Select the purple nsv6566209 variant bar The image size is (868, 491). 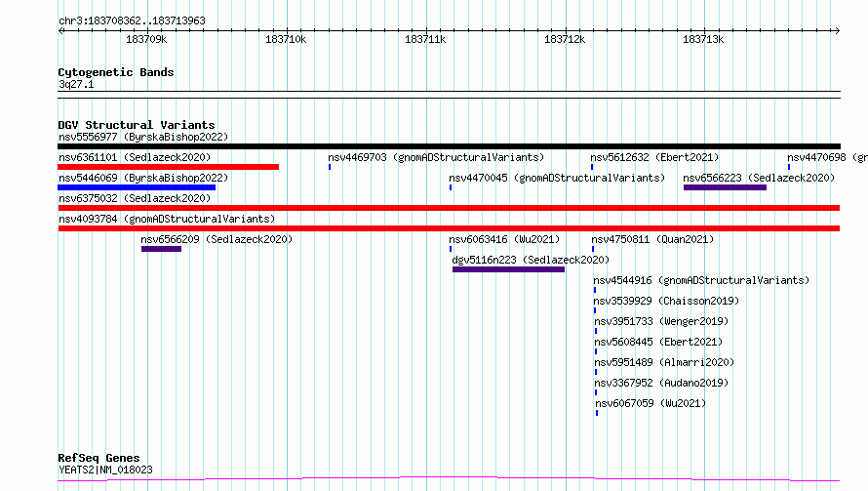(161, 249)
